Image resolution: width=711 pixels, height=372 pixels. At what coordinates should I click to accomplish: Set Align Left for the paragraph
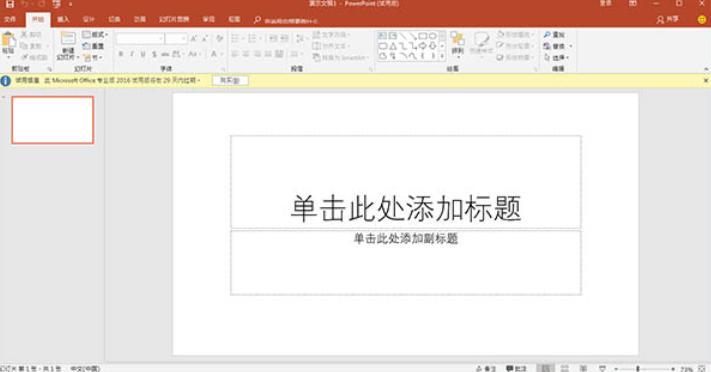pyautogui.click(x=235, y=54)
